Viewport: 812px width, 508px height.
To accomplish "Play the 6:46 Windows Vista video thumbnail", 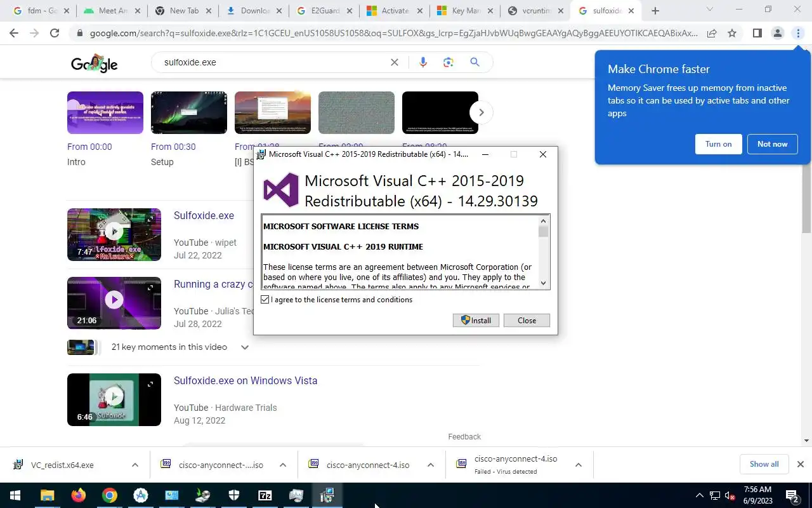I will [x=114, y=399].
